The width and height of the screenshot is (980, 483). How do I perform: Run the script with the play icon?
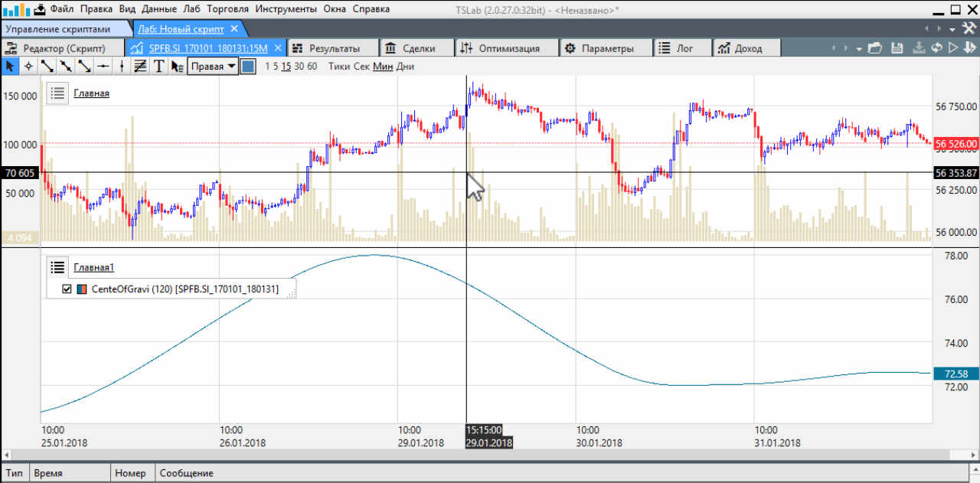point(953,48)
